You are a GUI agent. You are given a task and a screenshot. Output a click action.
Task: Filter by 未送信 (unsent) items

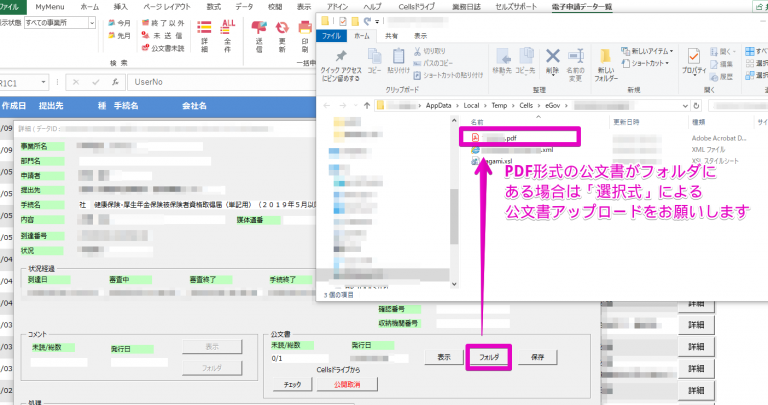click(162, 36)
